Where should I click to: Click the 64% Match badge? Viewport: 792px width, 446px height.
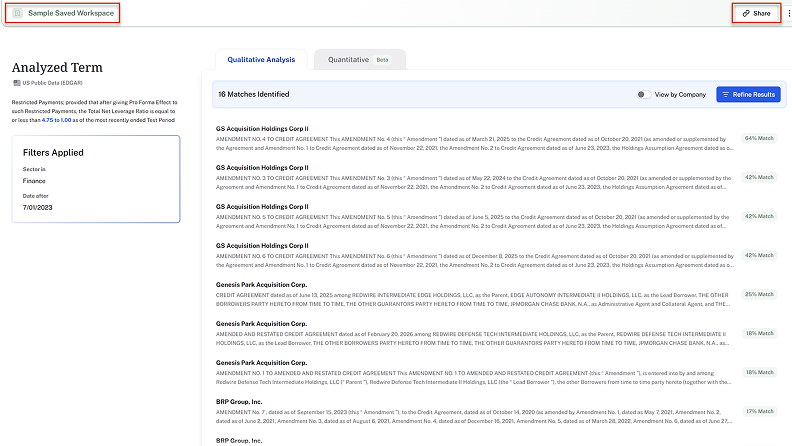coord(759,138)
